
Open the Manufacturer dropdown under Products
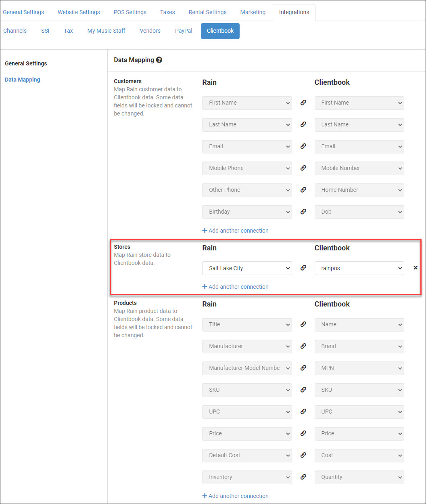247,346
